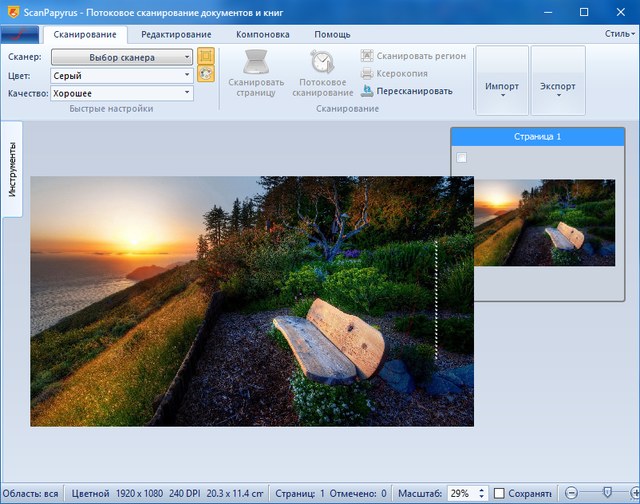This screenshot has width=640, height=504.
Task: Open the Компоновка tab
Action: click(262, 35)
